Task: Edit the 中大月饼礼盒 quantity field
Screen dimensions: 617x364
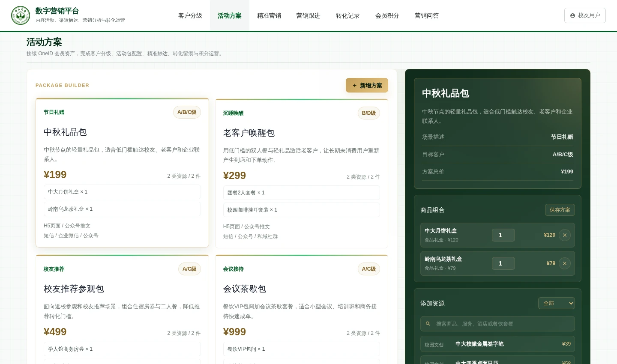Action: pos(503,235)
